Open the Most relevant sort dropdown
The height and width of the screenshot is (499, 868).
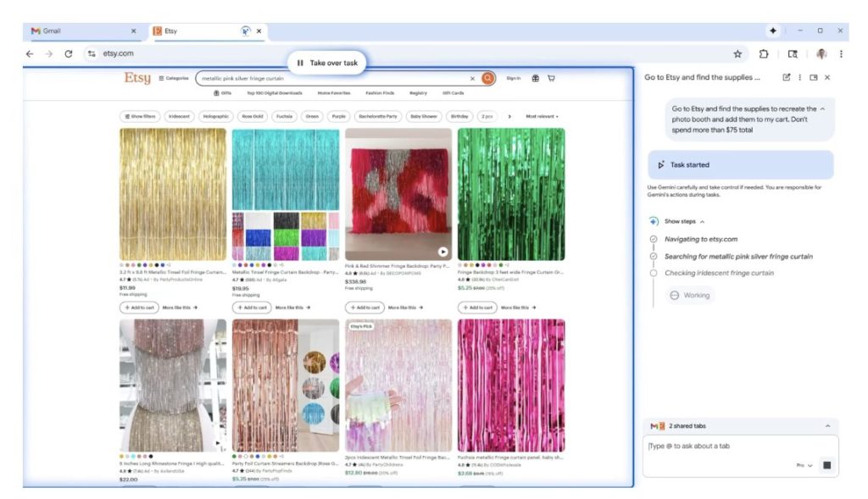point(542,116)
